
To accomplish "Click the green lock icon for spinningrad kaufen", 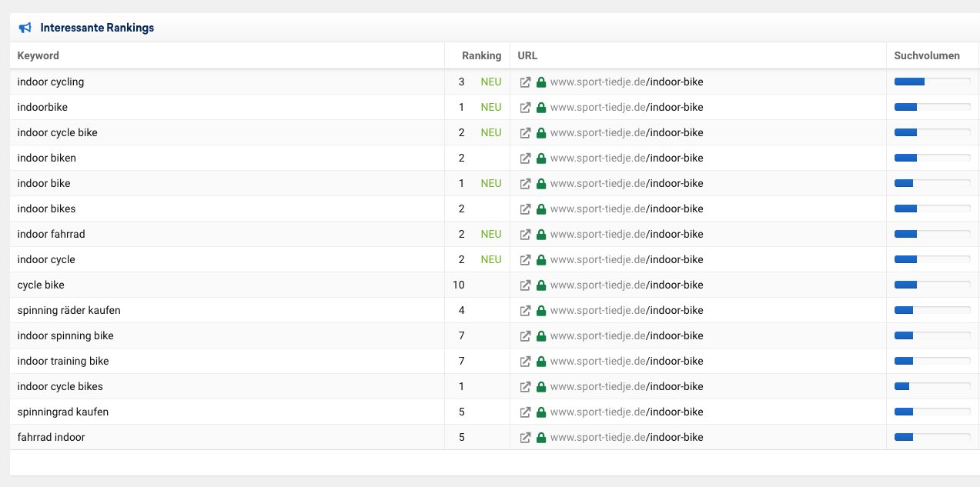I will point(541,412).
